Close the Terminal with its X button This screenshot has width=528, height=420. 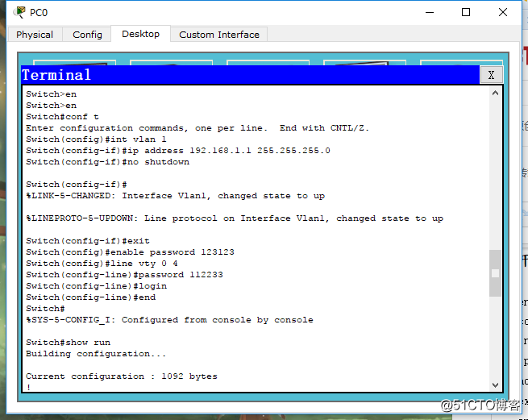[x=491, y=75]
